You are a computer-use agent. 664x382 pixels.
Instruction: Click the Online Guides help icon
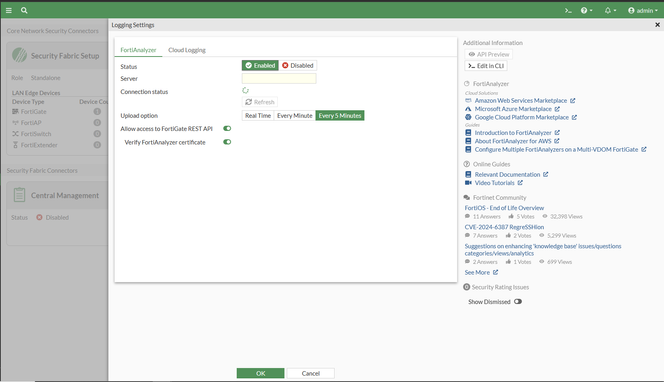[467, 164]
